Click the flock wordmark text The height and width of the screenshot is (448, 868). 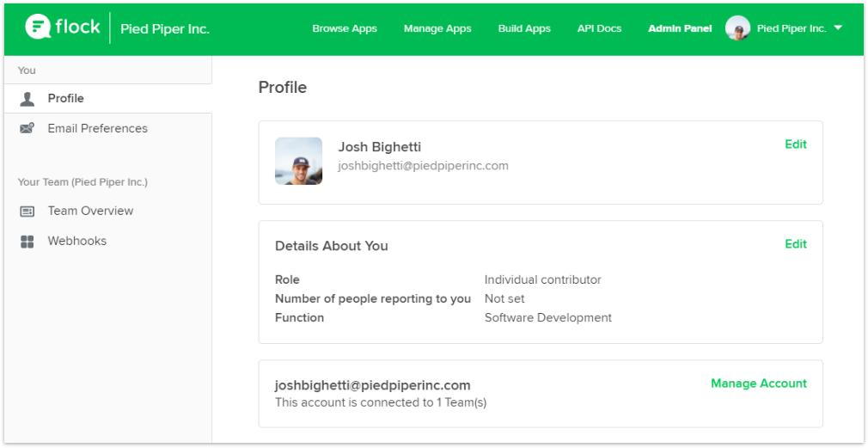tap(77, 26)
